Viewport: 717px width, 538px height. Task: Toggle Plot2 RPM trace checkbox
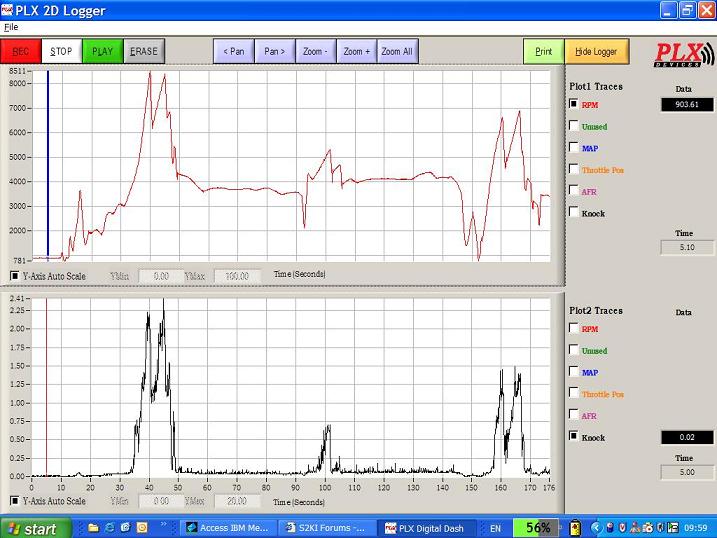[x=573, y=328]
